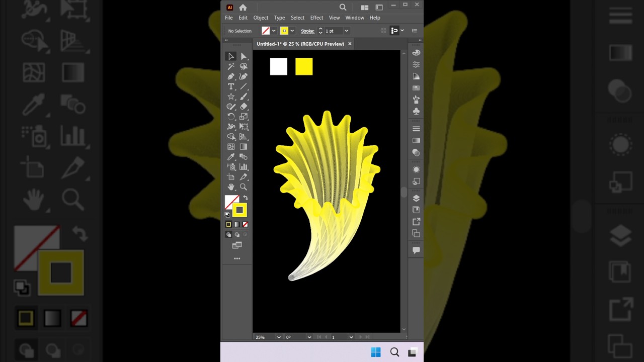Open the Color panel icon

416,53
